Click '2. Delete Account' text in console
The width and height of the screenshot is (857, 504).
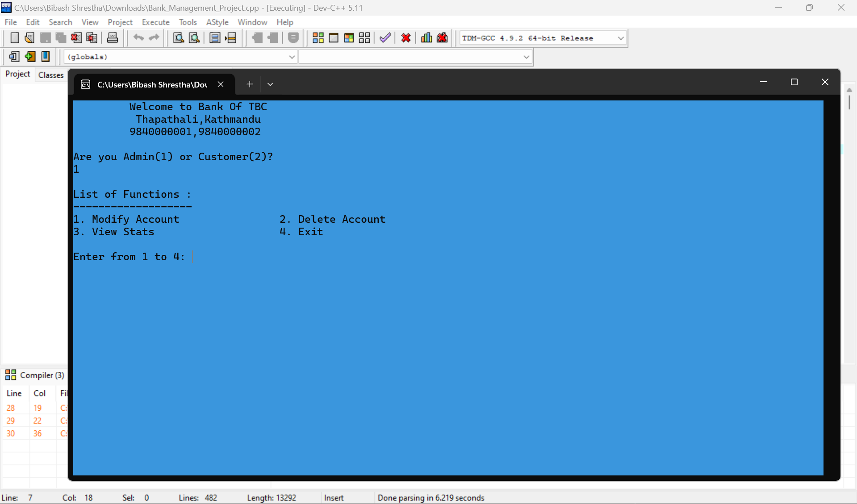332,219
